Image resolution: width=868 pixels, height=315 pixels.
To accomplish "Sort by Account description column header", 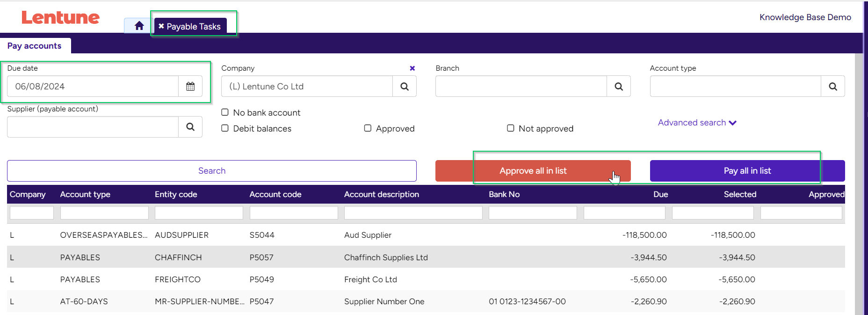I will coord(382,194).
